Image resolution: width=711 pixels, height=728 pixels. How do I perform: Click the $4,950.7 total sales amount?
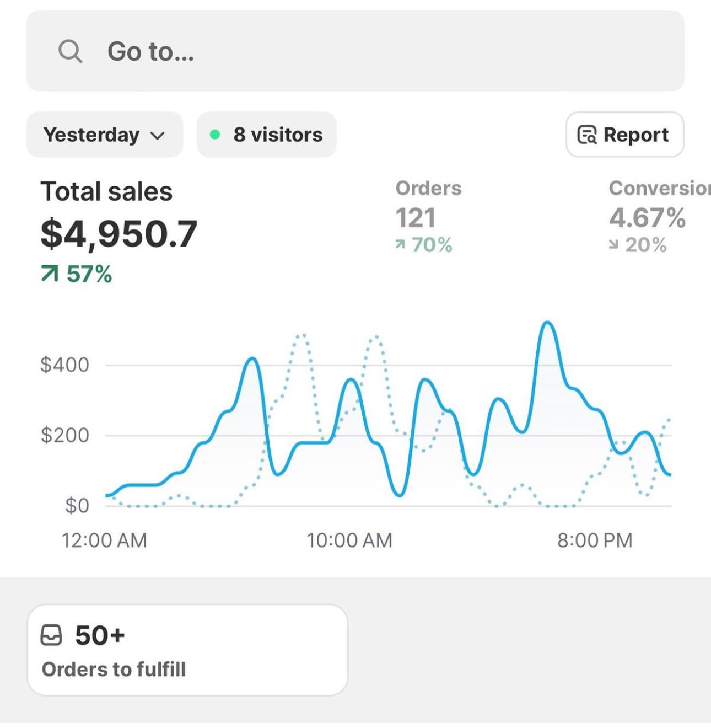[118, 233]
